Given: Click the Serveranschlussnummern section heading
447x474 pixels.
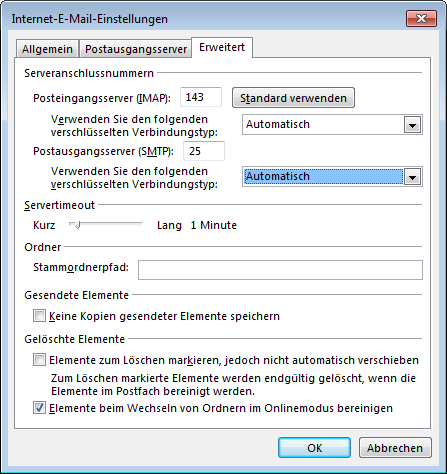Looking at the screenshot, I should 89,73.
